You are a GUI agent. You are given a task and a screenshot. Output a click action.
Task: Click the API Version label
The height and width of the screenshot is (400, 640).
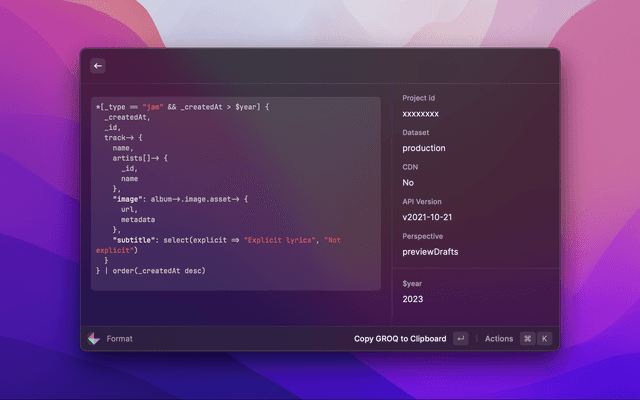point(422,201)
